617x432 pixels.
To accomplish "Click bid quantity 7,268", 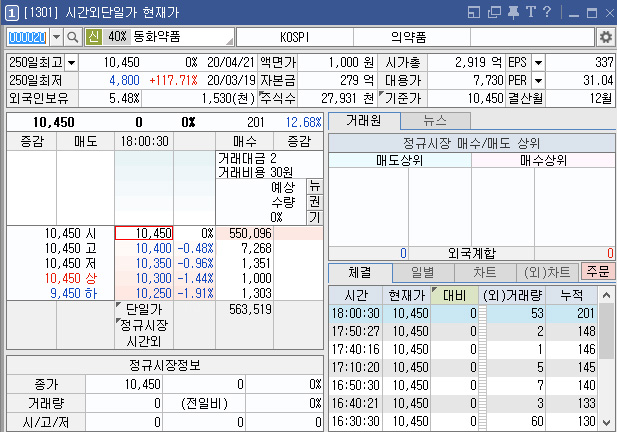I will click(x=256, y=248).
